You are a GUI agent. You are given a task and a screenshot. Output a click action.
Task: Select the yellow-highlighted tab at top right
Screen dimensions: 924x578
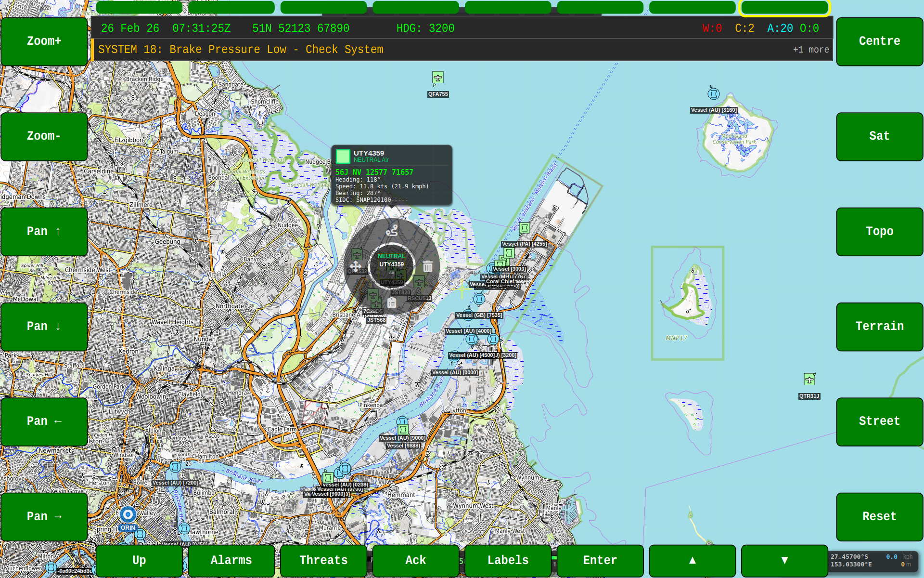(x=785, y=7)
